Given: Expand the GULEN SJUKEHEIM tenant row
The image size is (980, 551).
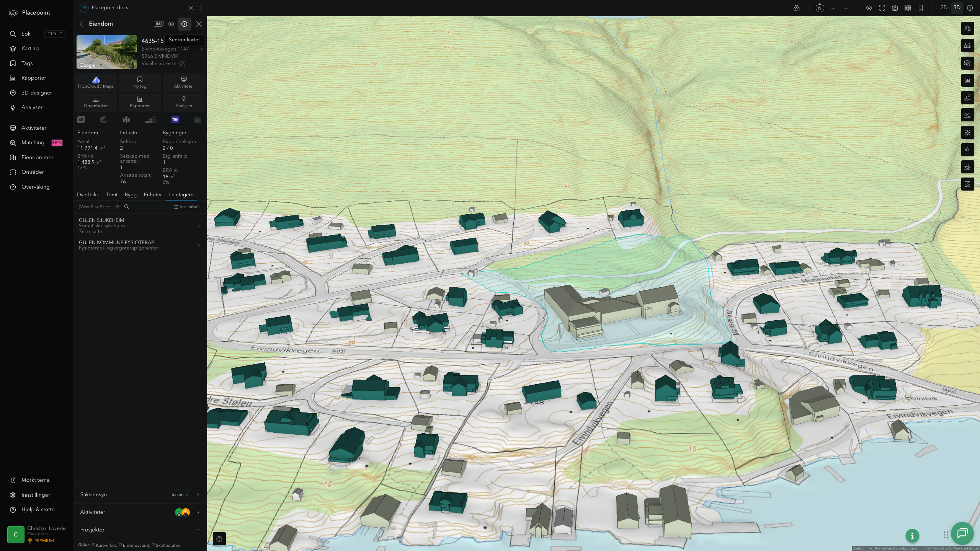Looking at the screenshot, I should point(139,226).
